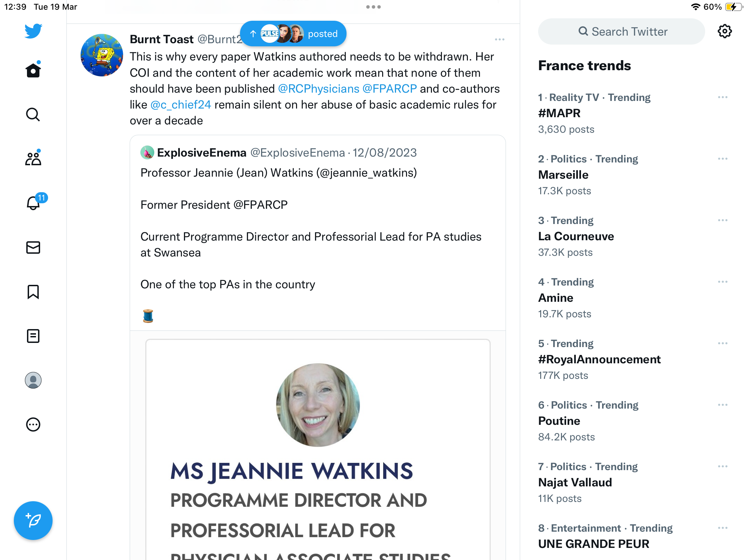The height and width of the screenshot is (560, 747).
Task: Open Lists icon in sidebar
Action: click(33, 336)
